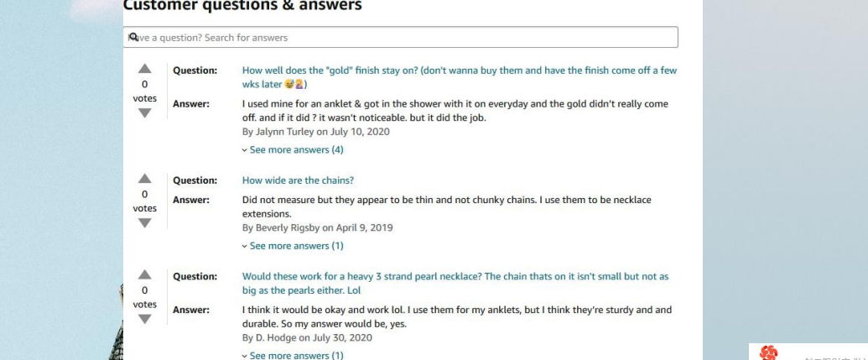This screenshot has height=360, width=868.
Task: Downvote the gold finish question
Action: [144, 113]
